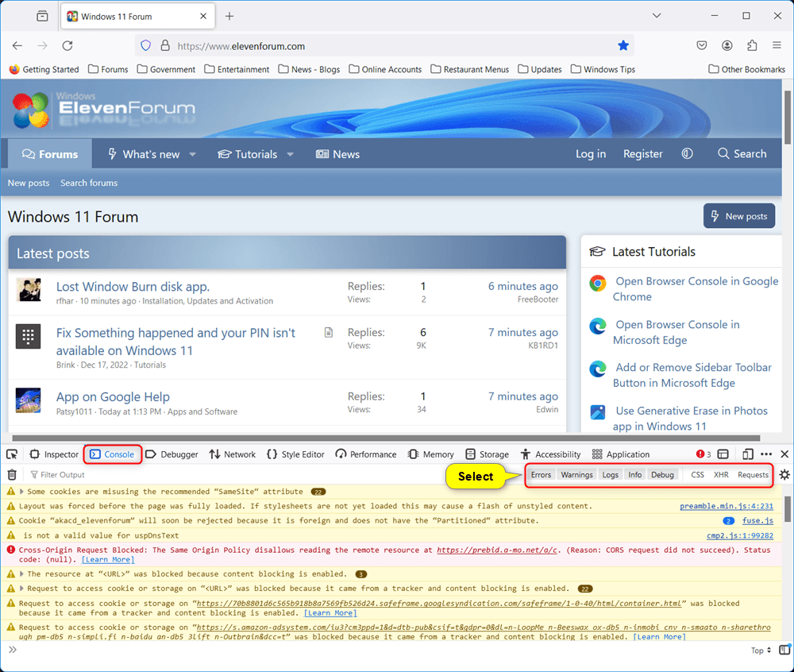Open the devtools three-dot menu
The height and width of the screenshot is (672, 794).
pos(766,454)
